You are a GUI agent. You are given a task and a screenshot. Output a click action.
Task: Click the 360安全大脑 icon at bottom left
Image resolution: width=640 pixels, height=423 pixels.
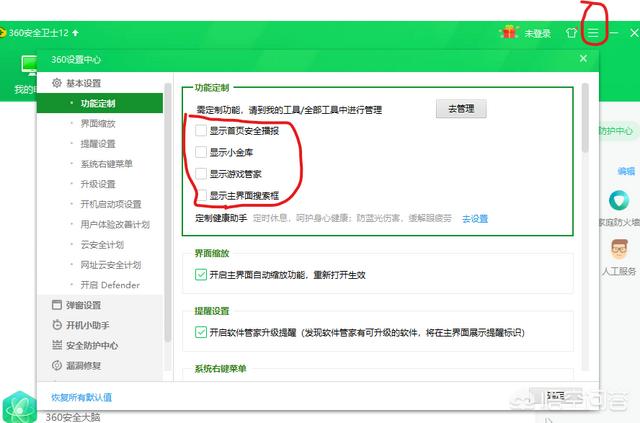(18, 407)
